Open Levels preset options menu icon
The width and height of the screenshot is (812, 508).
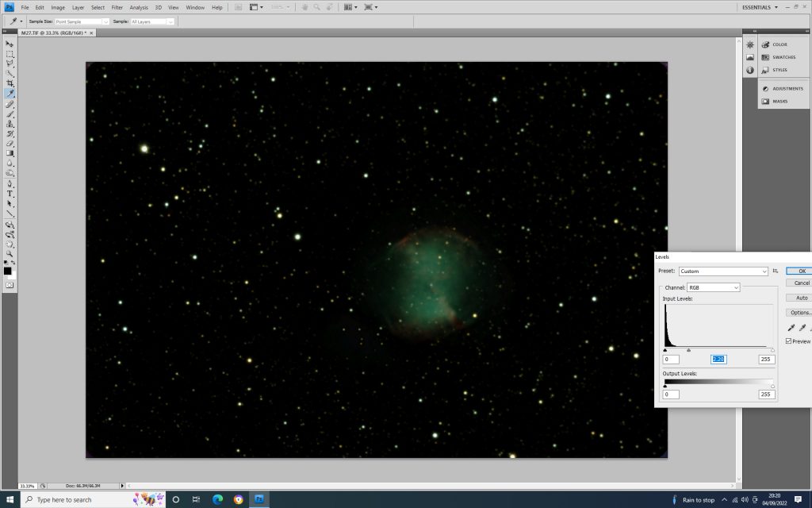tap(776, 271)
